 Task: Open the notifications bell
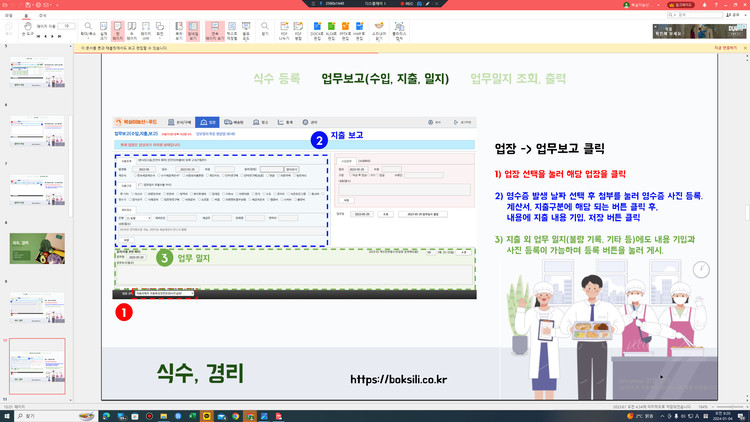point(704,5)
